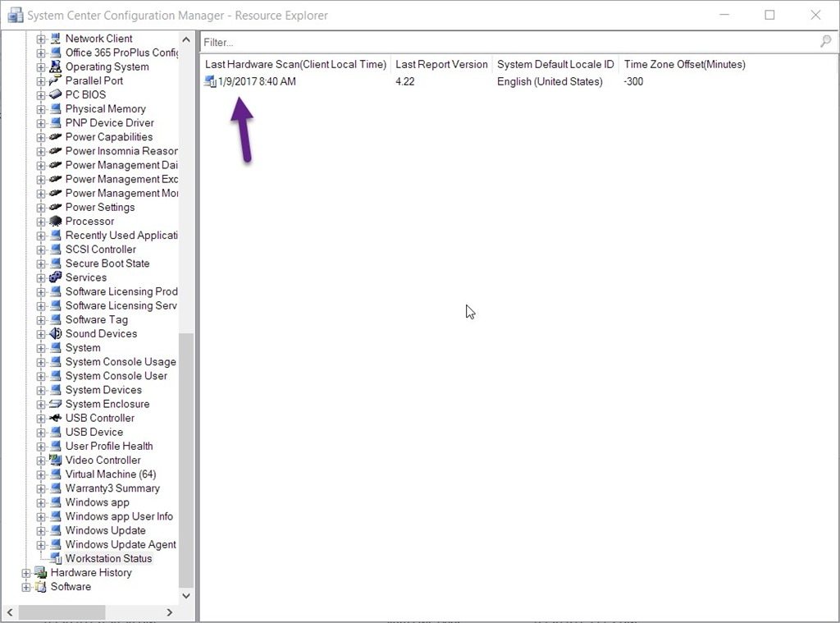The height and width of the screenshot is (623, 840).
Task: Click the English (United States) locale value
Action: coord(550,81)
